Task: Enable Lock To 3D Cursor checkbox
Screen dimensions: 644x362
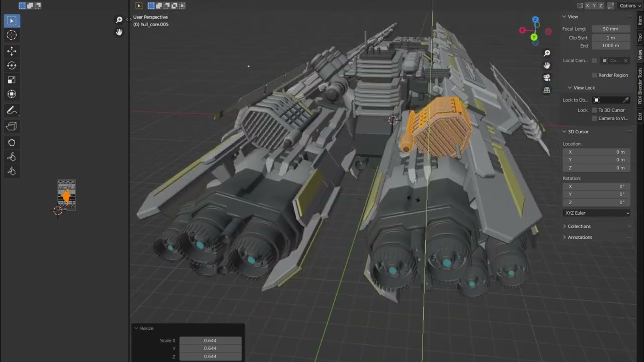Action: 594,110
